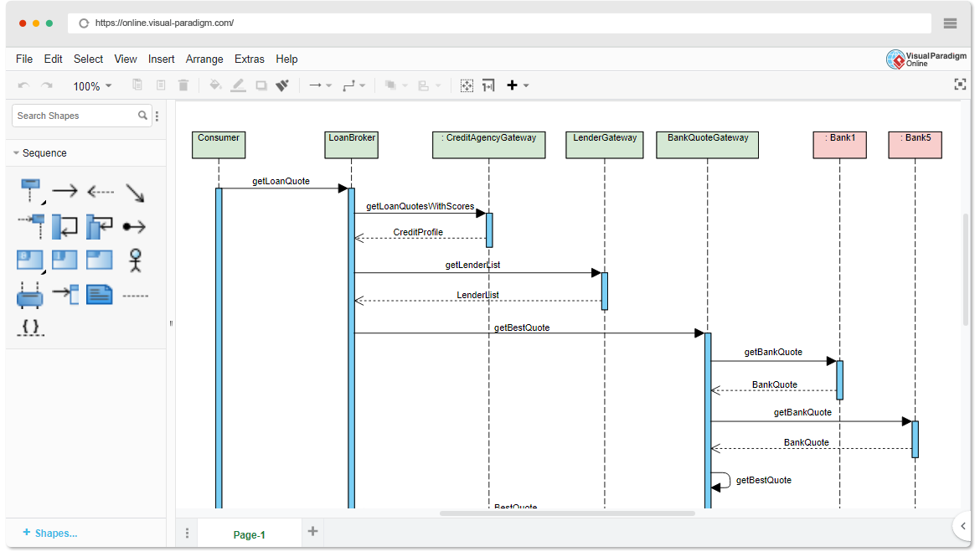Select the Note shape in the palette
The image size is (980, 557).
[x=100, y=294]
